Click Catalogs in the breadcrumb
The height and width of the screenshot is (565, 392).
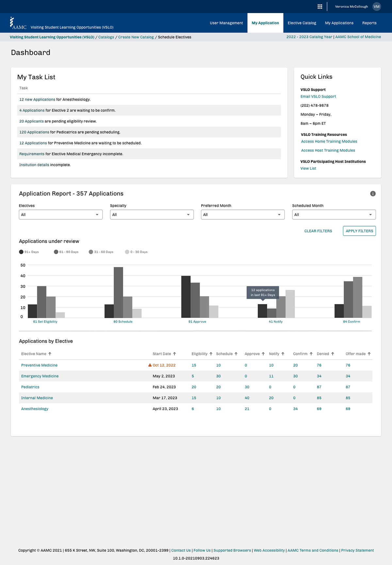106,37
